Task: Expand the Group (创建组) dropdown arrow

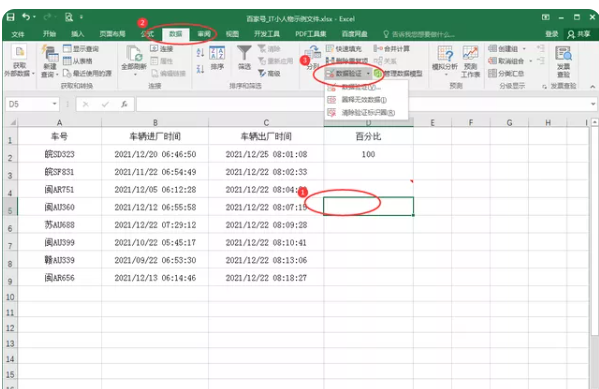Action: pyautogui.click(x=524, y=49)
